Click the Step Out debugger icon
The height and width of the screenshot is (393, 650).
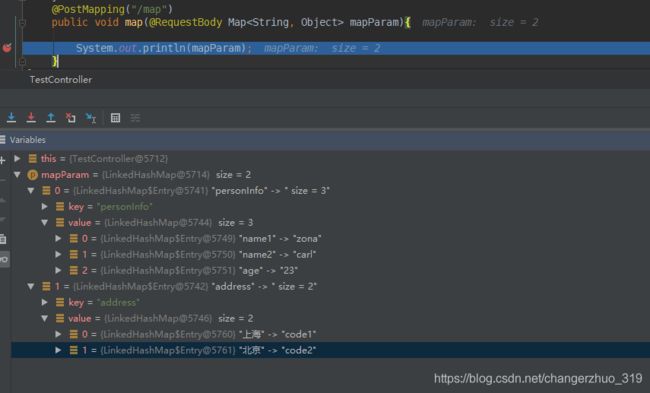(51, 118)
